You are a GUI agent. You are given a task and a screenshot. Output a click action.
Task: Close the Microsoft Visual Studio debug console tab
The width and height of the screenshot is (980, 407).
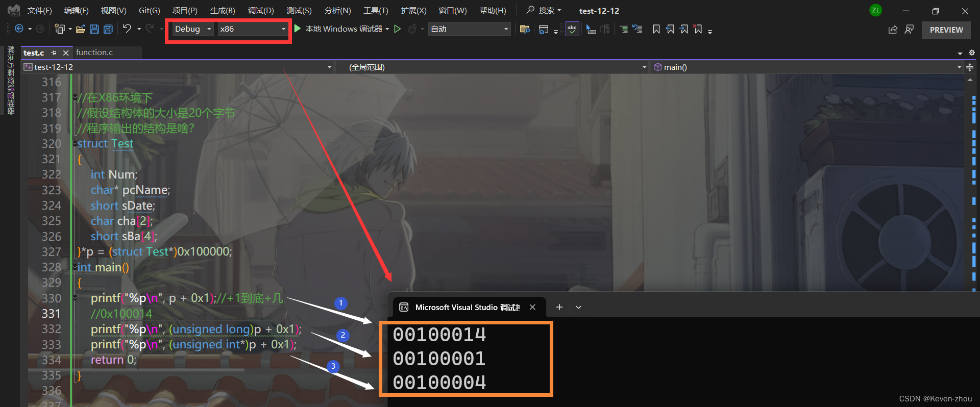(532, 307)
